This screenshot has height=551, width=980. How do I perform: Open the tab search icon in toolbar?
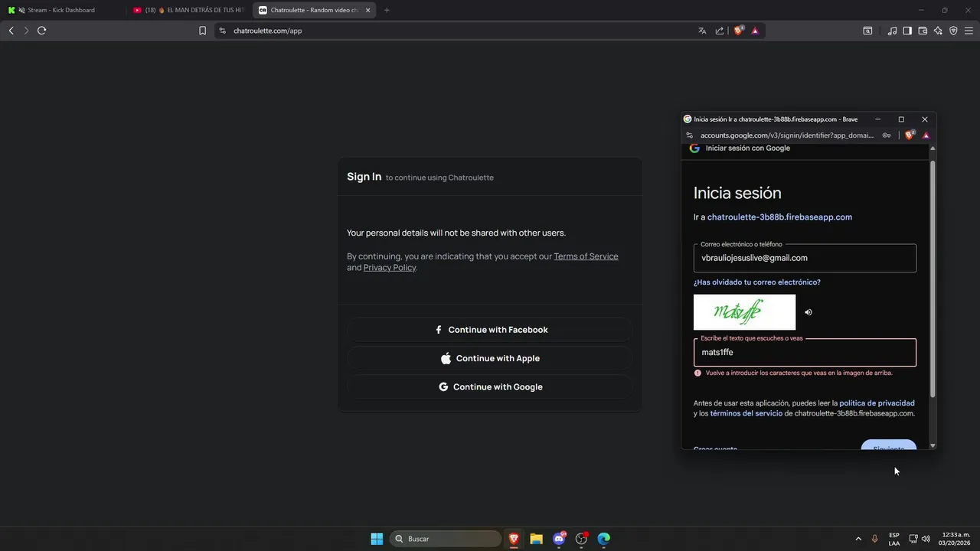pos(867,31)
